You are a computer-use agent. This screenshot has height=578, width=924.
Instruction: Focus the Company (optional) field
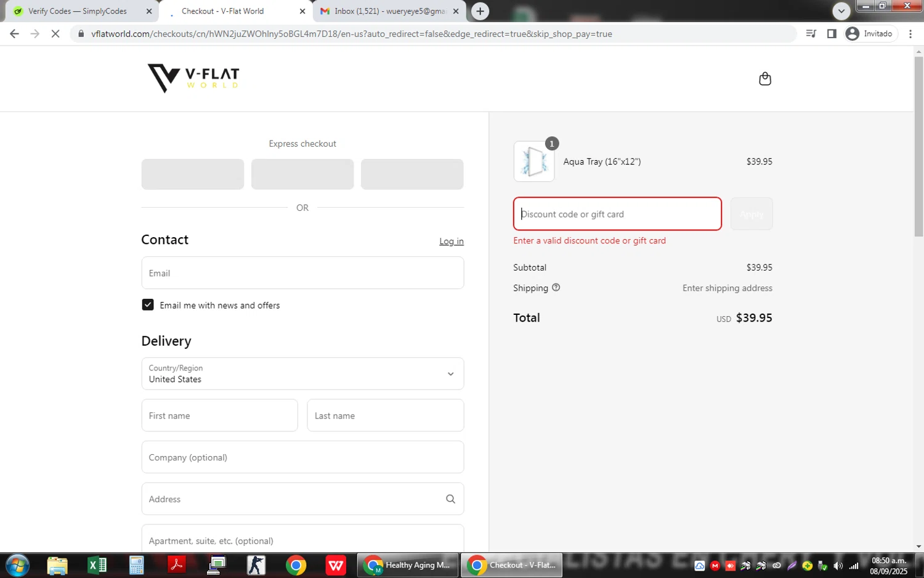(302, 457)
